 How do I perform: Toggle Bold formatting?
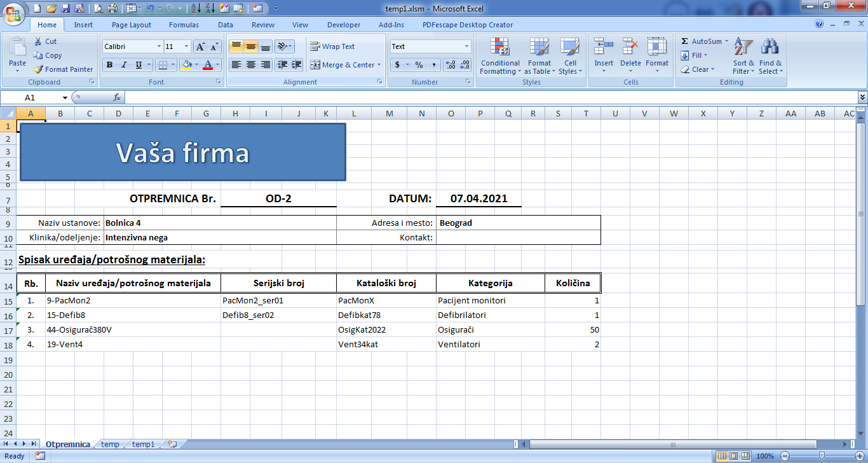(109, 65)
